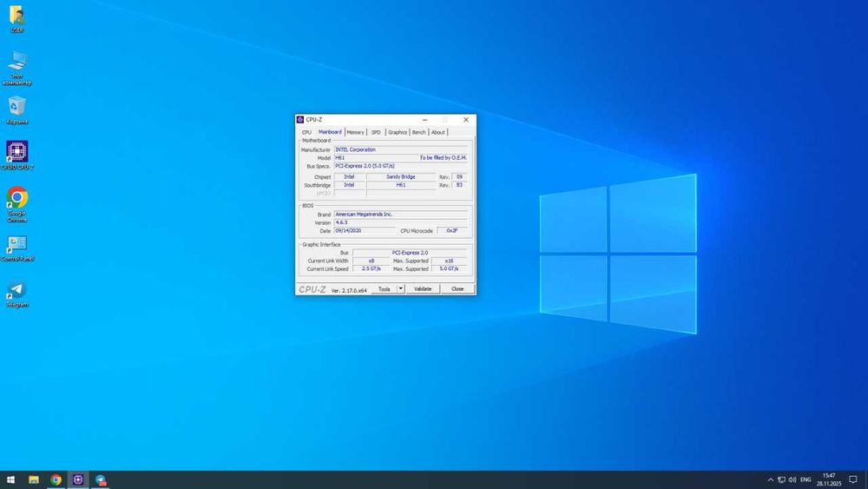868x489 pixels.
Task: Open the volume control in system tray
Action: point(792,479)
